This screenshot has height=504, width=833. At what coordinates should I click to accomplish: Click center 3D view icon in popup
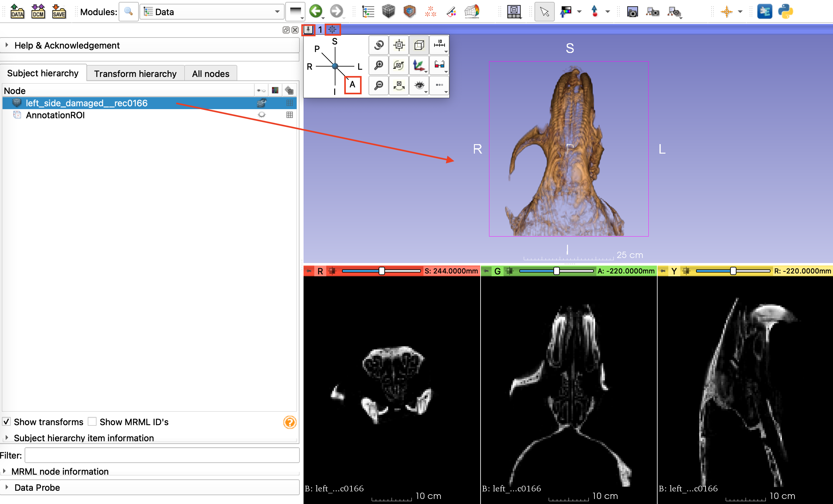point(399,45)
